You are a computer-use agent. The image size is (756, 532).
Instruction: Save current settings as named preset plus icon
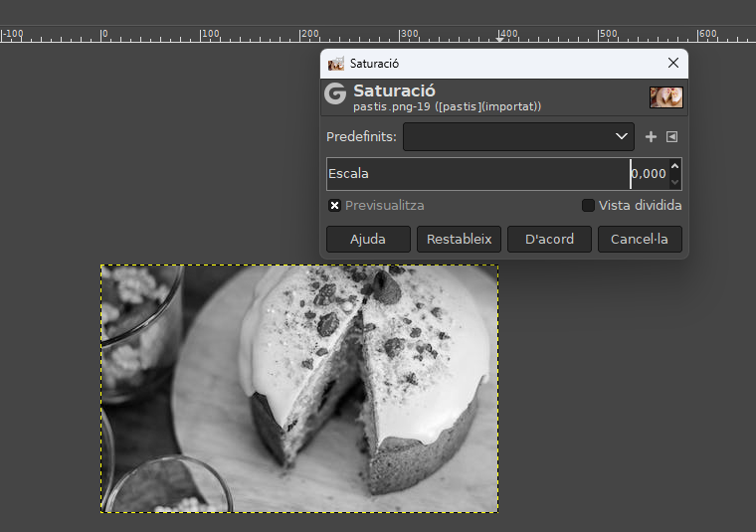pyautogui.click(x=651, y=137)
